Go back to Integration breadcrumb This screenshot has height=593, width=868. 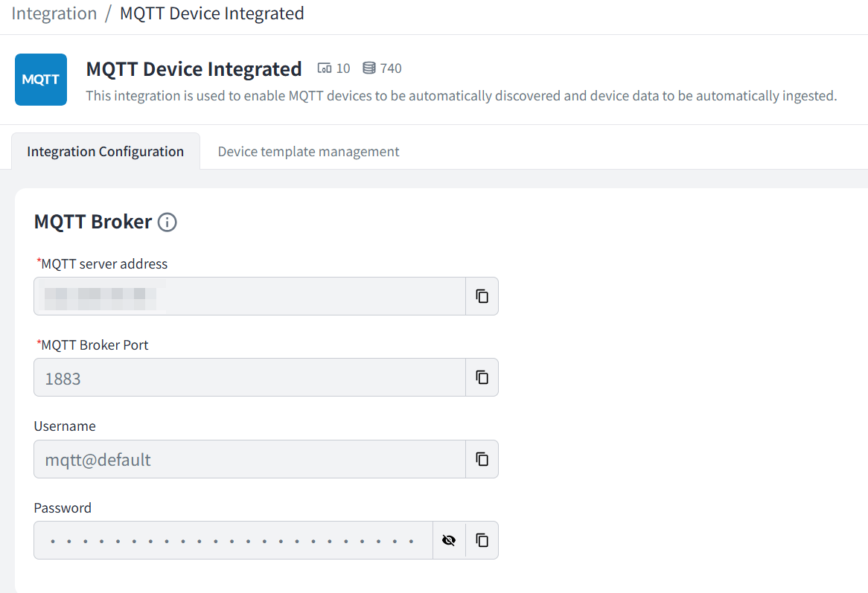pos(54,13)
